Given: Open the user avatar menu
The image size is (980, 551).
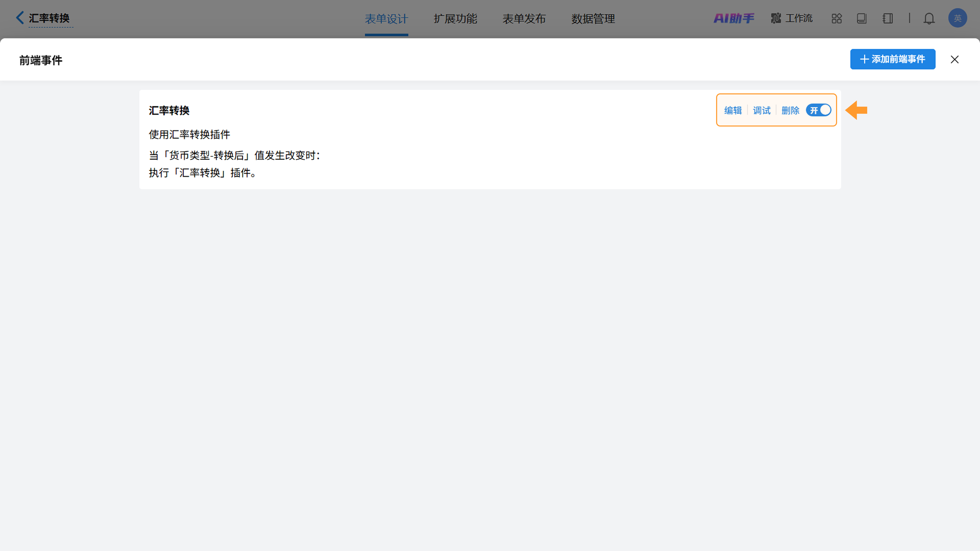Looking at the screenshot, I should coord(958,18).
